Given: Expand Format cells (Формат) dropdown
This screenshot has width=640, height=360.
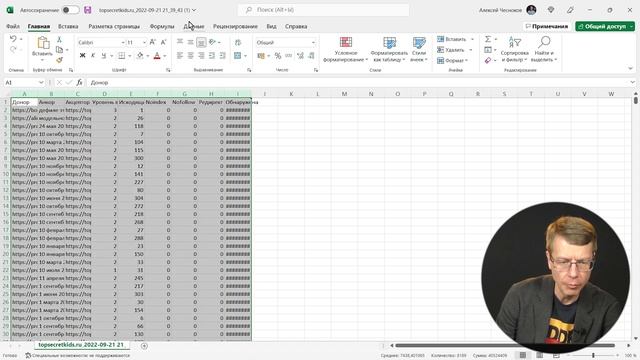Looking at the screenshot, I should tap(466, 60).
